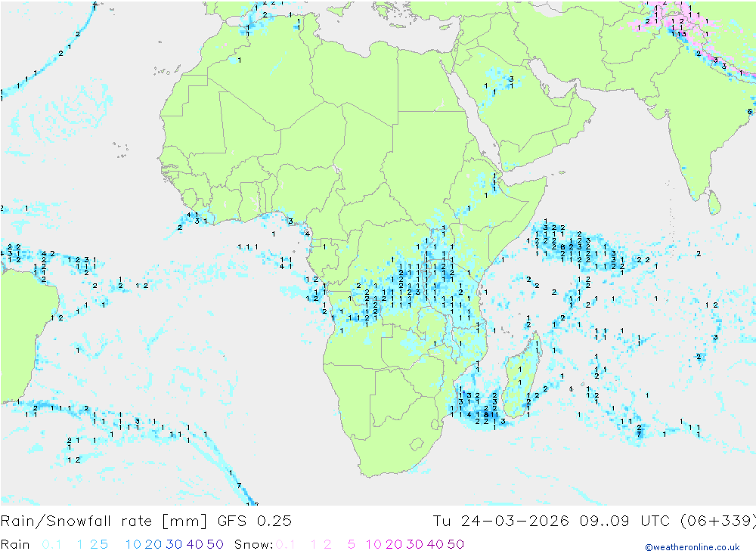
Task: Select the Rain 20 legend value
Action: pyautogui.click(x=153, y=544)
